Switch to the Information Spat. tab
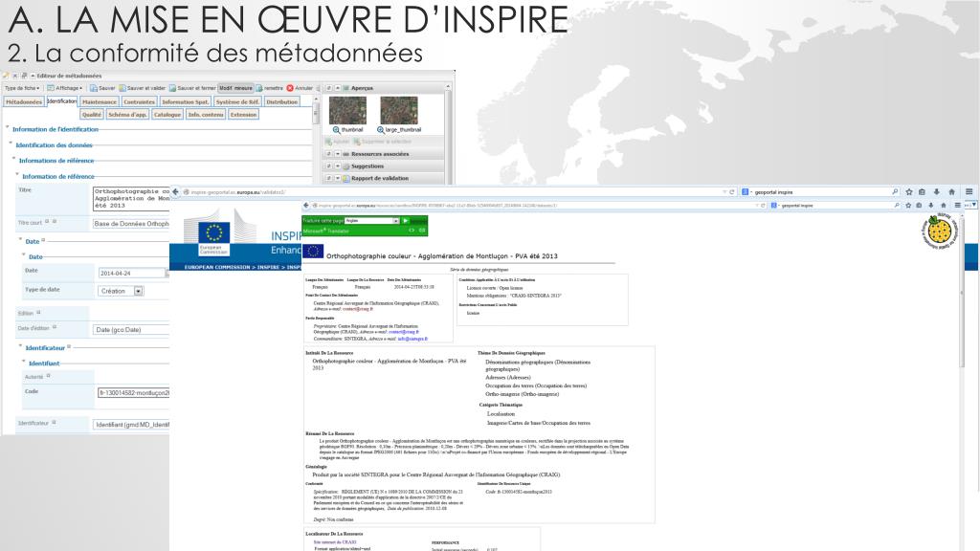Screen dimensions: 980x551 185,101
